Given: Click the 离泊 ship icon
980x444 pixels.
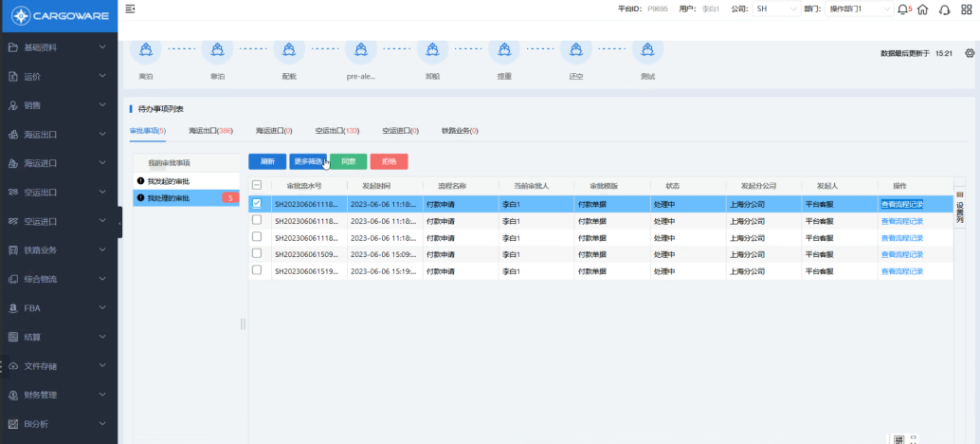Looking at the screenshot, I should 146,49.
